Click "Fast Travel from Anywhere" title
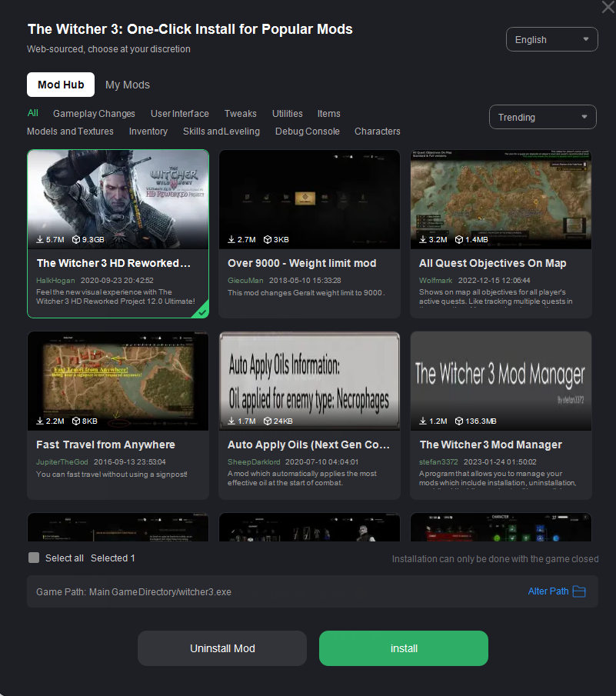The width and height of the screenshot is (616, 696). (x=105, y=445)
